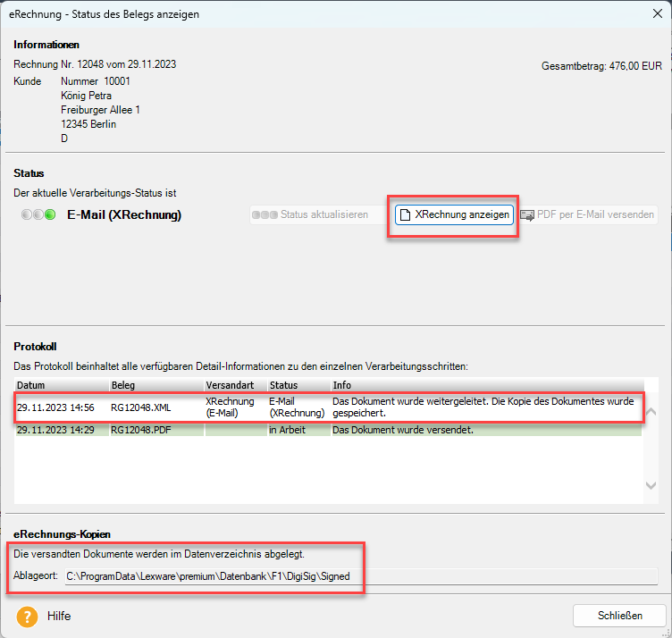The width and height of the screenshot is (672, 638).
Task: Click the traffic light icon on Status aktualisieren
Action: pos(265,214)
